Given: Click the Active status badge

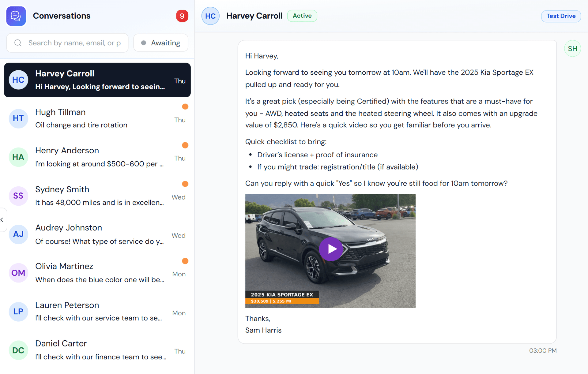Looking at the screenshot, I should (x=302, y=16).
